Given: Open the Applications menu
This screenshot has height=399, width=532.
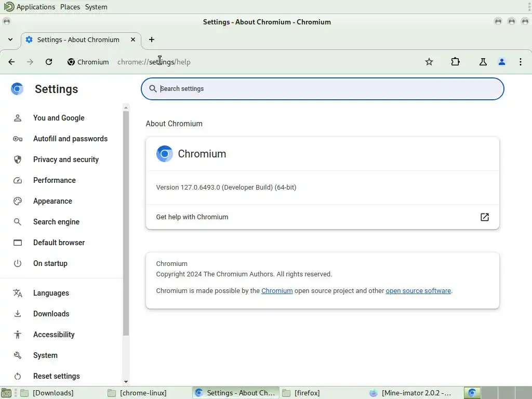Looking at the screenshot, I should (x=30, y=7).
